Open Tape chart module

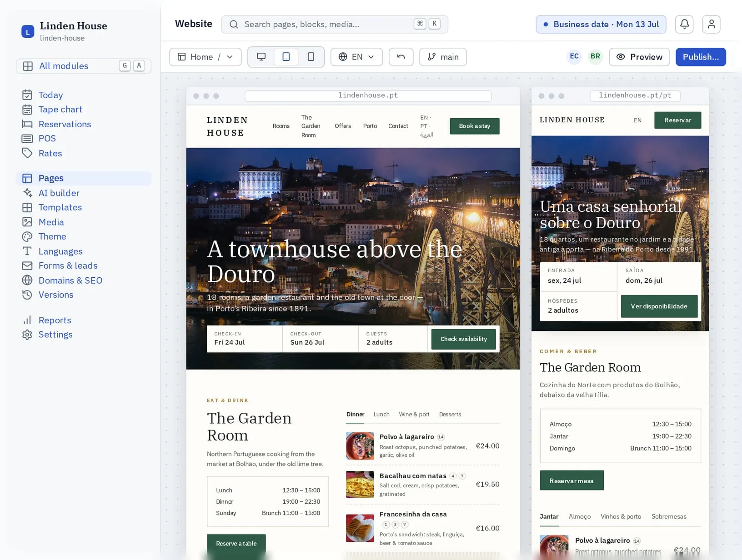pos(84,110)
